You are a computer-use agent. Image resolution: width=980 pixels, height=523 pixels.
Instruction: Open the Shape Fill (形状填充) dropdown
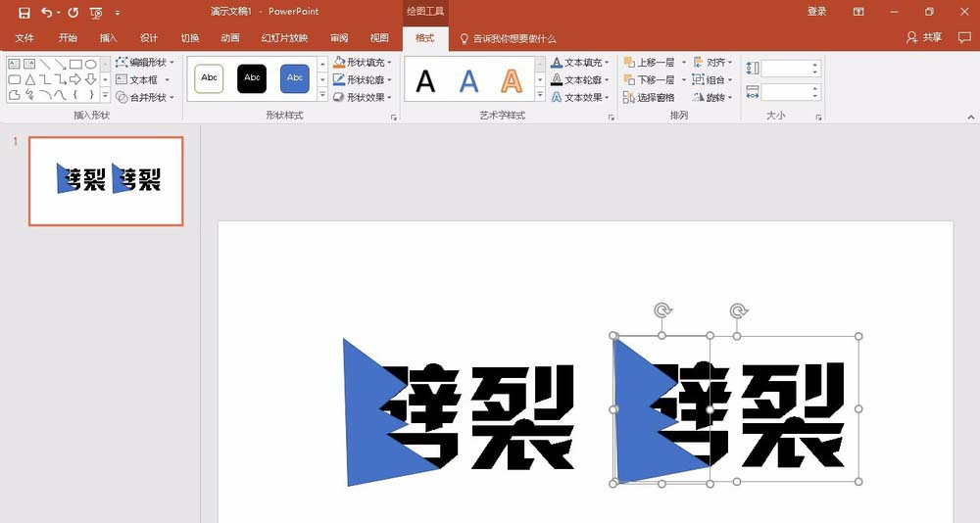point(363,62)
